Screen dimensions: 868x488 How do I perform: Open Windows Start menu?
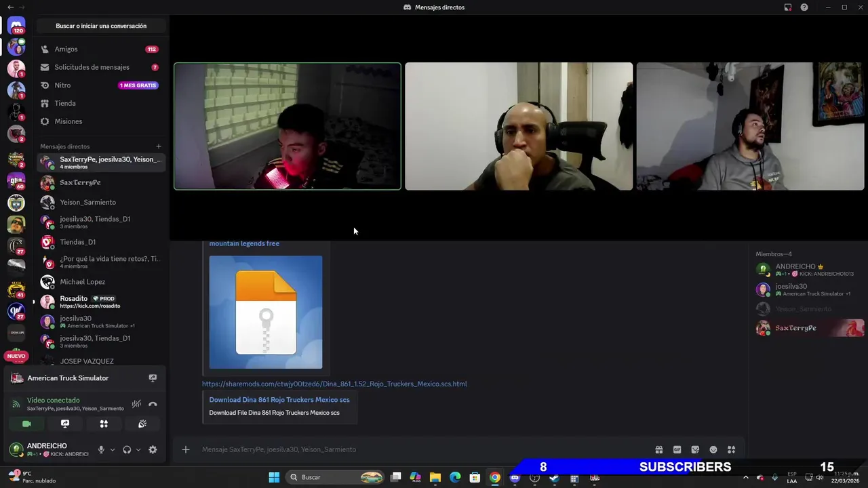point(274,477)
